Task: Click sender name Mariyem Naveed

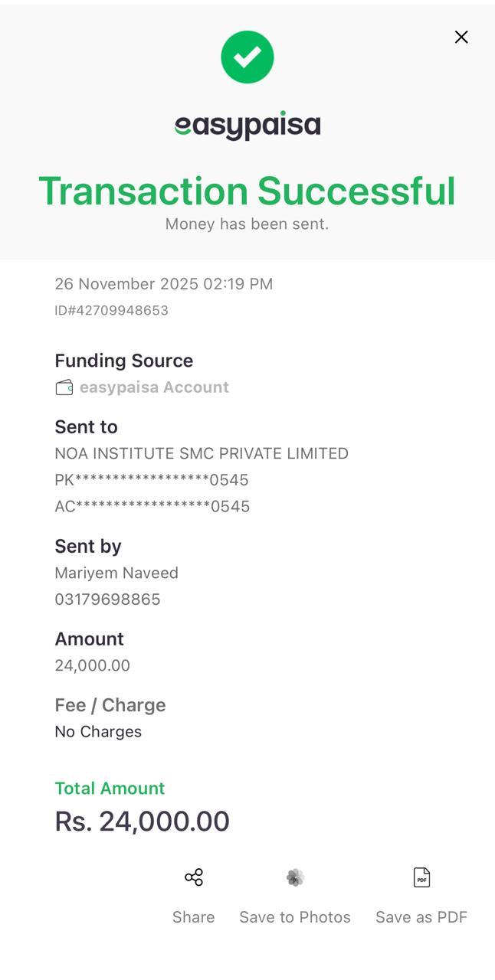Action: (x=116, y=573)
